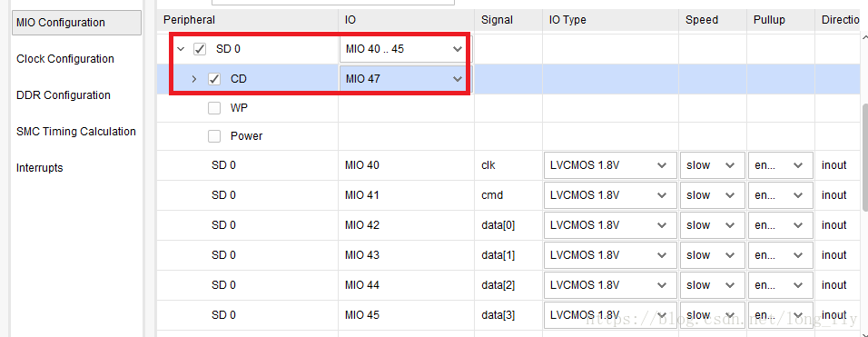The image size is (868, 337).
Task: Open IO Type dropdown for MIO 40 clk
Action: [610, 165]
